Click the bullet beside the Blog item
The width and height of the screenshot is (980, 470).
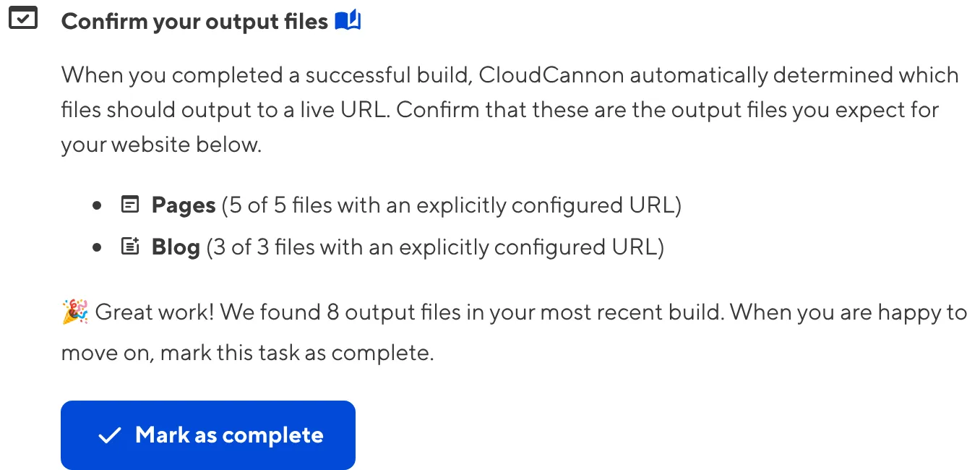point(97,247)
